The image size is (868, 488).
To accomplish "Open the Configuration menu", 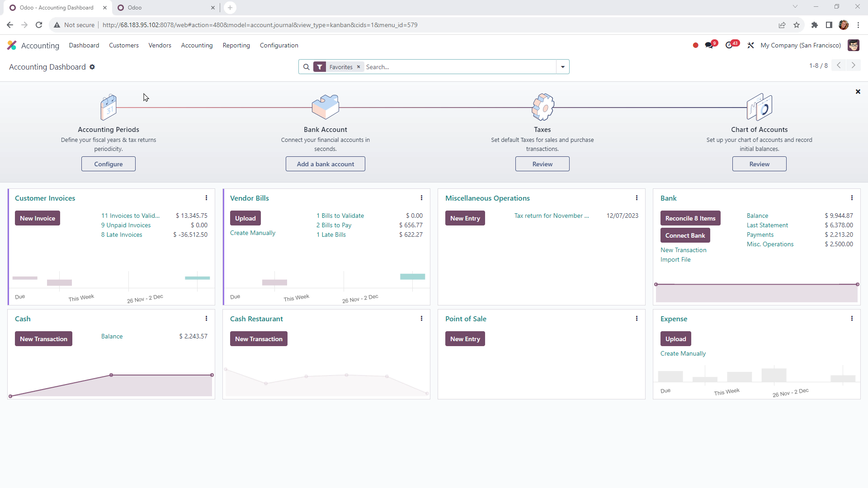I will click(x=279, y=45).
